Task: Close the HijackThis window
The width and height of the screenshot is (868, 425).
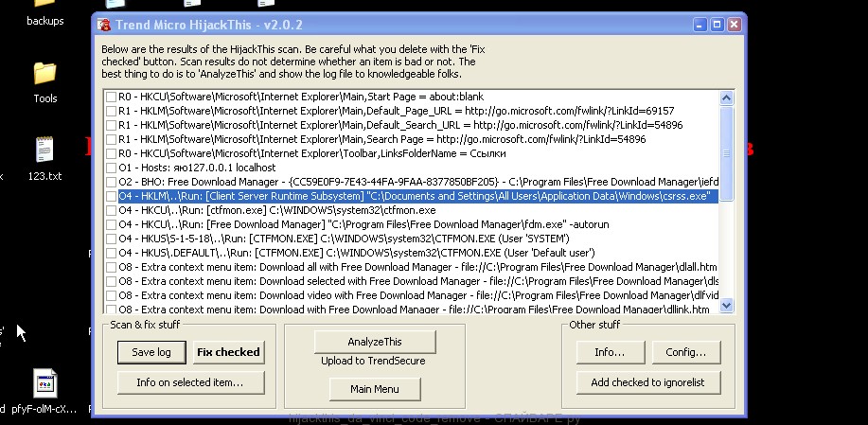Action: point(734,25)
